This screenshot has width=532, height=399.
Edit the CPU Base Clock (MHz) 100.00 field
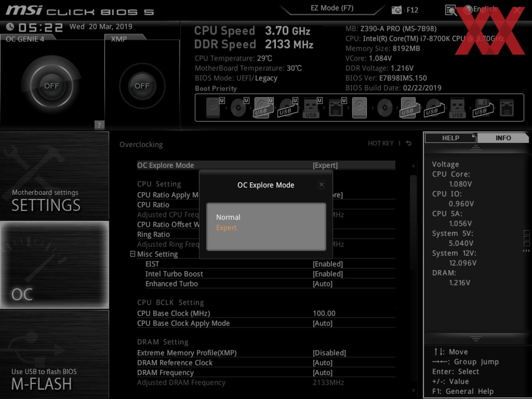point(324,313)
